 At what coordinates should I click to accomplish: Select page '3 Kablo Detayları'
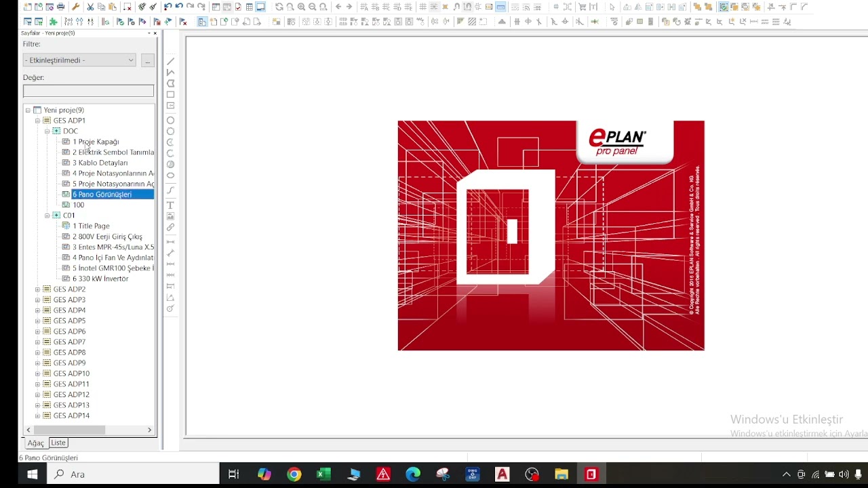click(x=100, y=163)
